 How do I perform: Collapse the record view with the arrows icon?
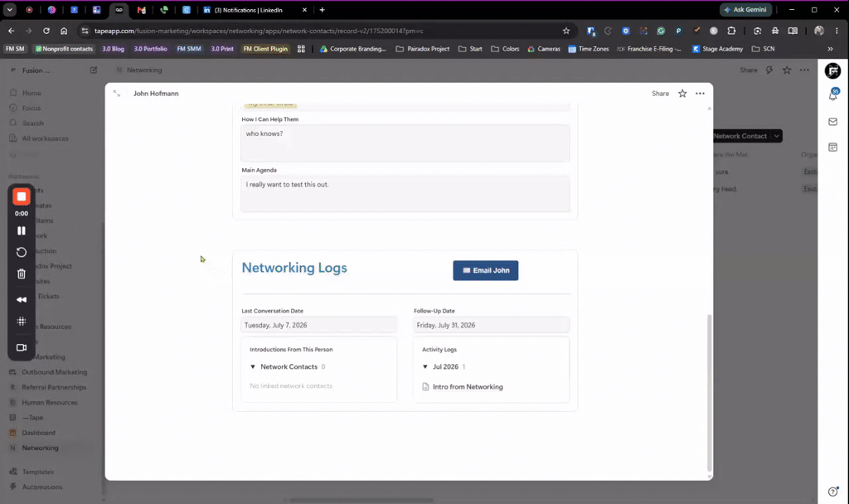(x=116, y=94)
